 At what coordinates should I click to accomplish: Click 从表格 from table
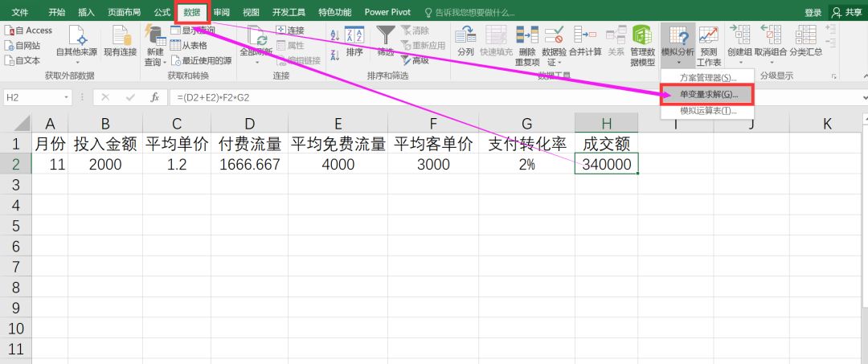click(189, 45)
